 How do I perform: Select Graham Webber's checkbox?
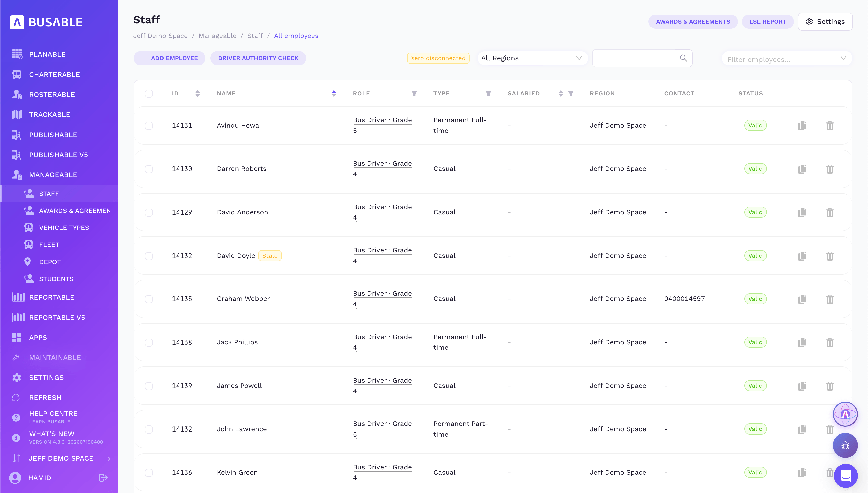(x=149, y=299)
